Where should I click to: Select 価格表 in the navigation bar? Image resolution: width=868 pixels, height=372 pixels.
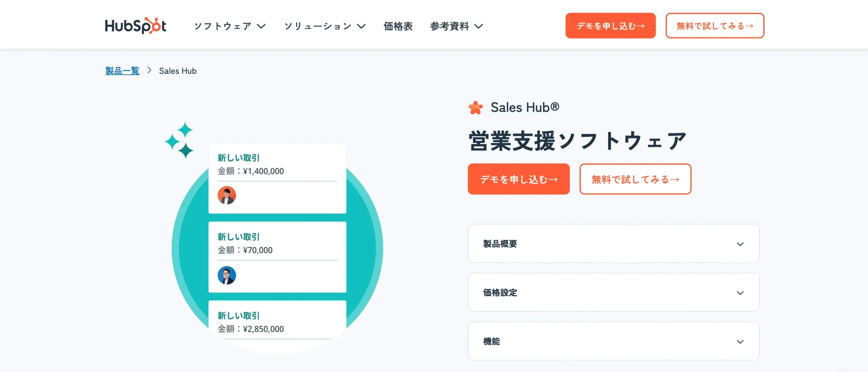point(398,26)
